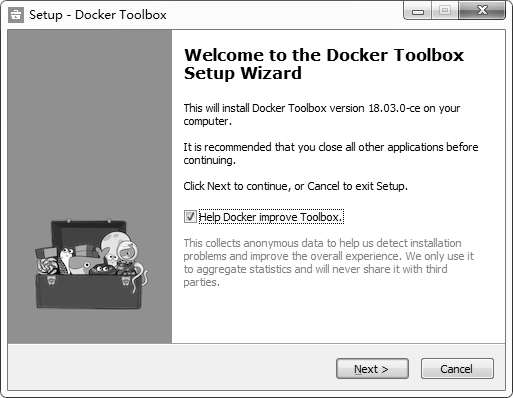The height and width of the screenshot is (398, 513).
Task: Proceed with the Next > button
Action: [372, 369]
